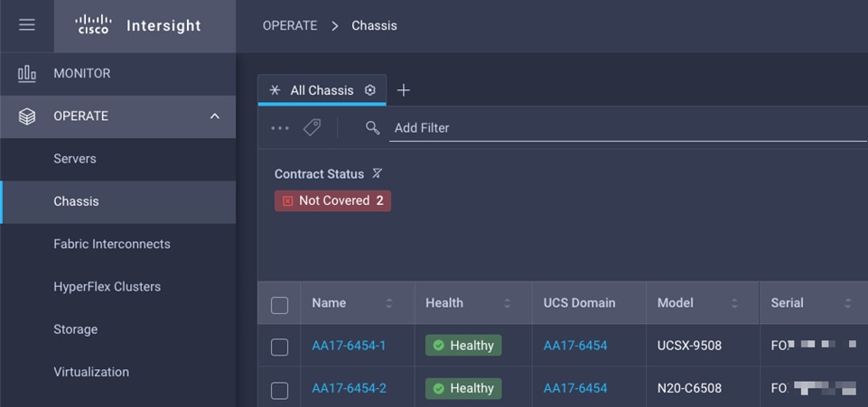This screenshot has width=868, height=407.
Task: Click the UCSX-9508 model cell
Action: [x=689, y=346]
